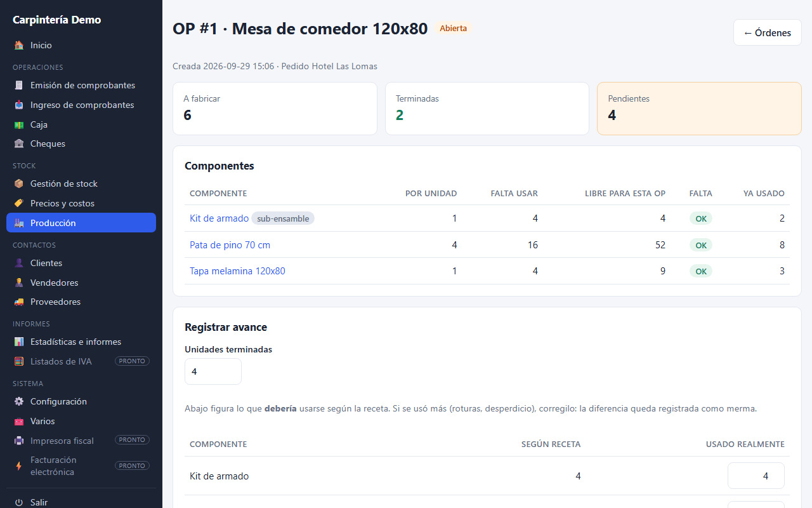Click the bank icon next to Cheques
The height and width of the screenshot is (508, 812).
tap(19, 144)
